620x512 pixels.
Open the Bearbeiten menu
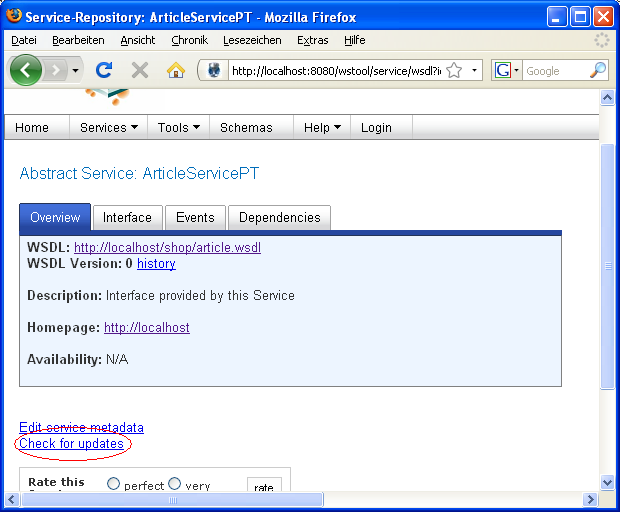click(78, 40)
